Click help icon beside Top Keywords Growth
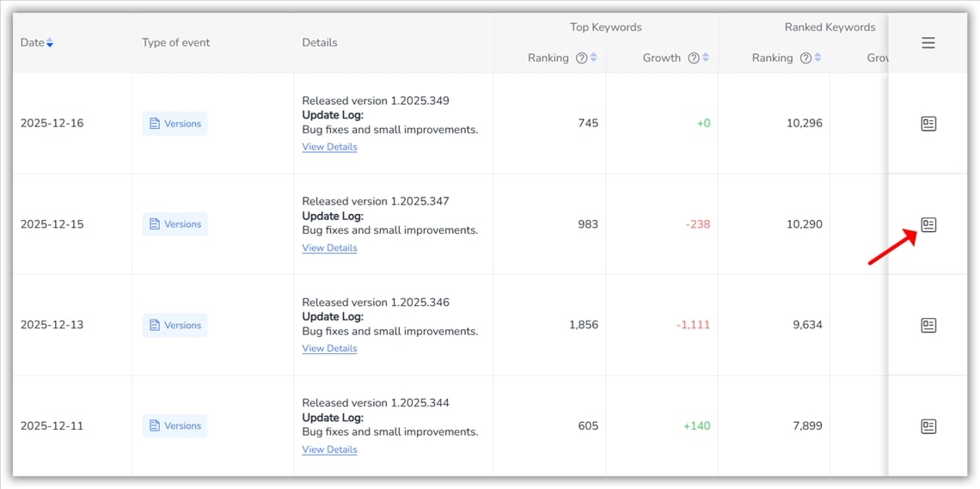This screenshot has width=980, height=489. tap(693, 58)
